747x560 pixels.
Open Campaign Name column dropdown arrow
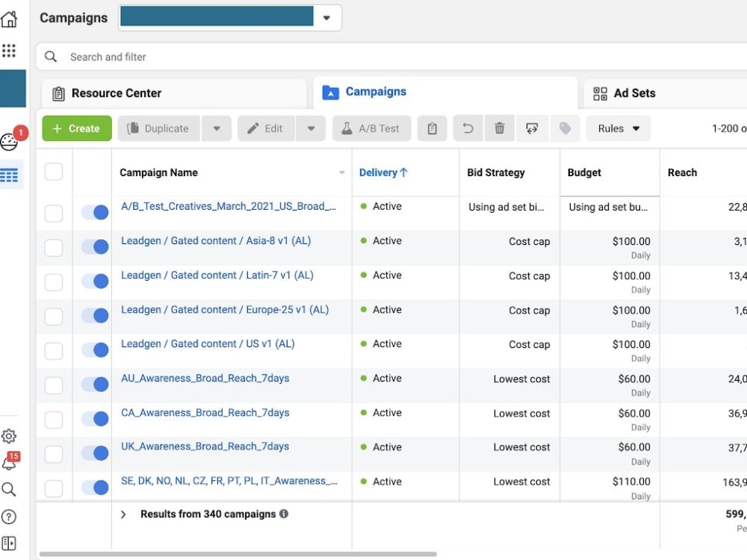(x=341, y=172)
